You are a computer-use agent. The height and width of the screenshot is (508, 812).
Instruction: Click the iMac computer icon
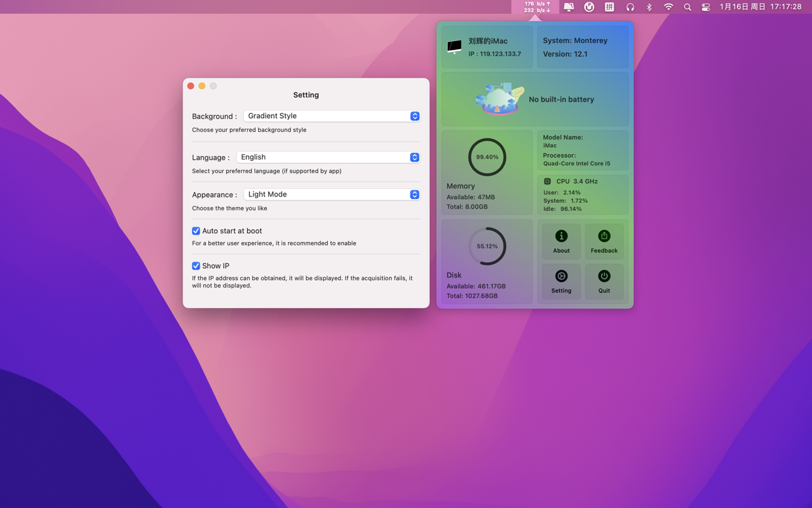pos(454,47)
